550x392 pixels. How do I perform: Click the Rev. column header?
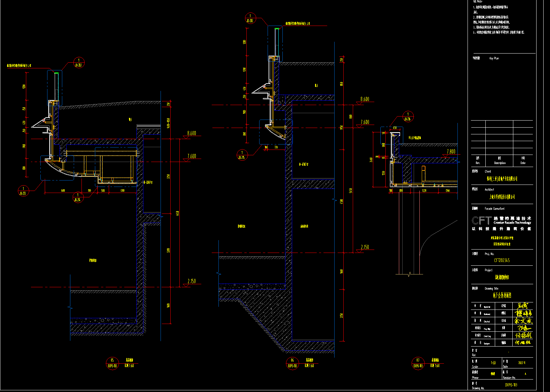click(x=478, y=163)
